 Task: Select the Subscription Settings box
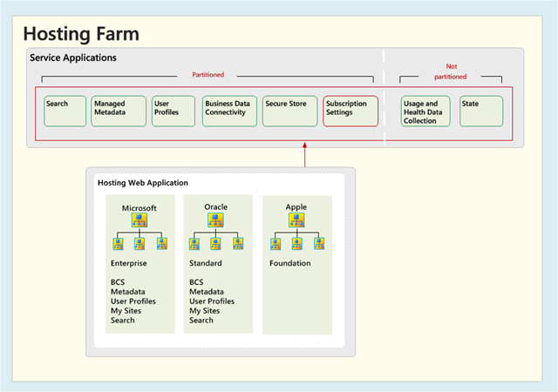(x=350, y=111)
